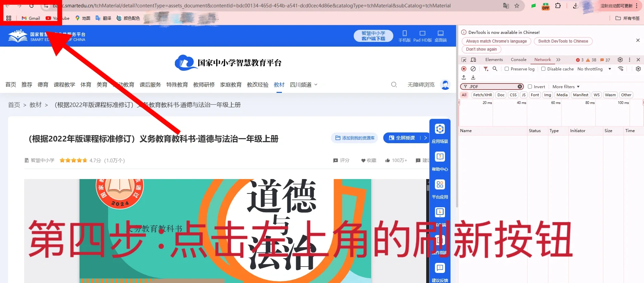Expand more DevTools tabs chevron

[x=558, y=60]
